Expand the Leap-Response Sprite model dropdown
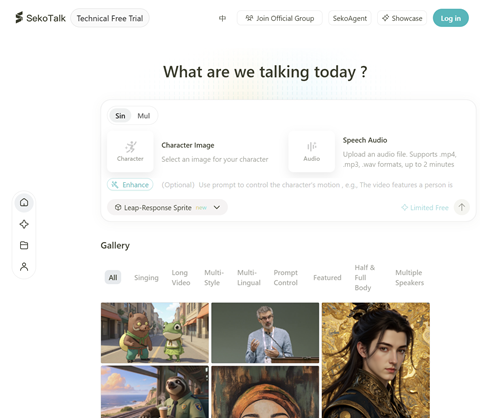 [x=167, y=207]
